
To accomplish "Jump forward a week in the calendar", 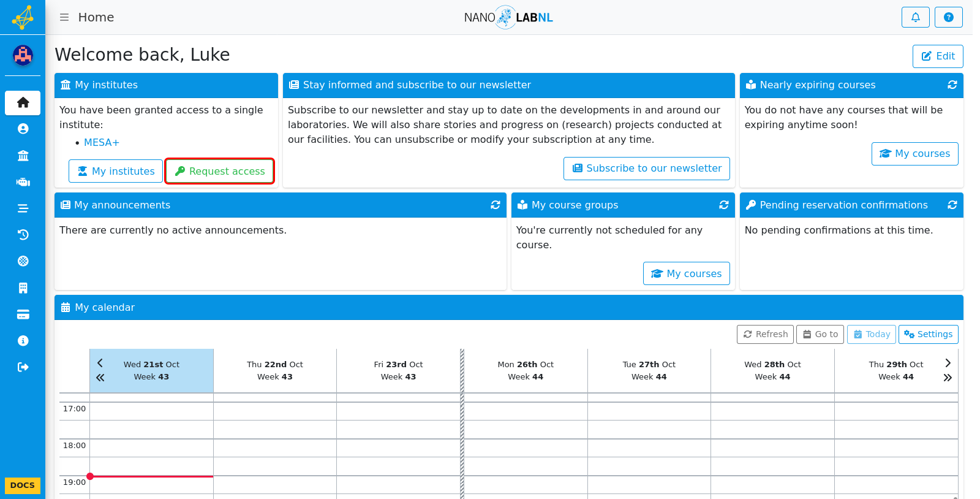I will click(x=948, y=378).
